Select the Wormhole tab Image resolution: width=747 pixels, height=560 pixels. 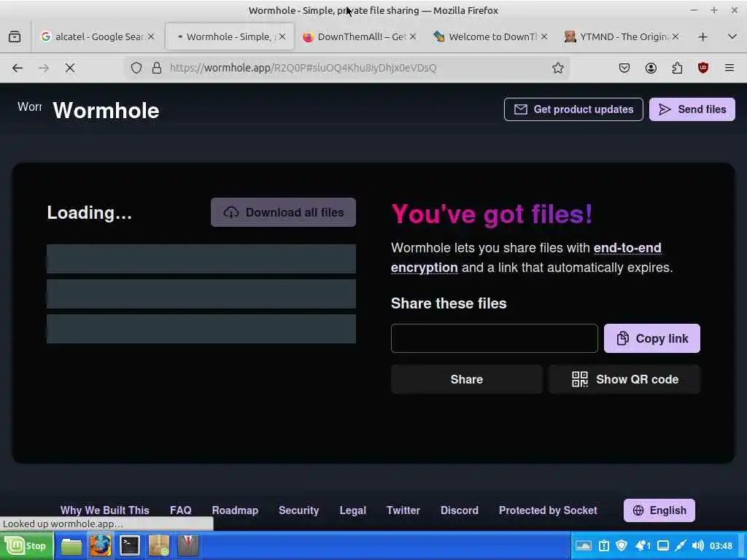coord(229,36)
